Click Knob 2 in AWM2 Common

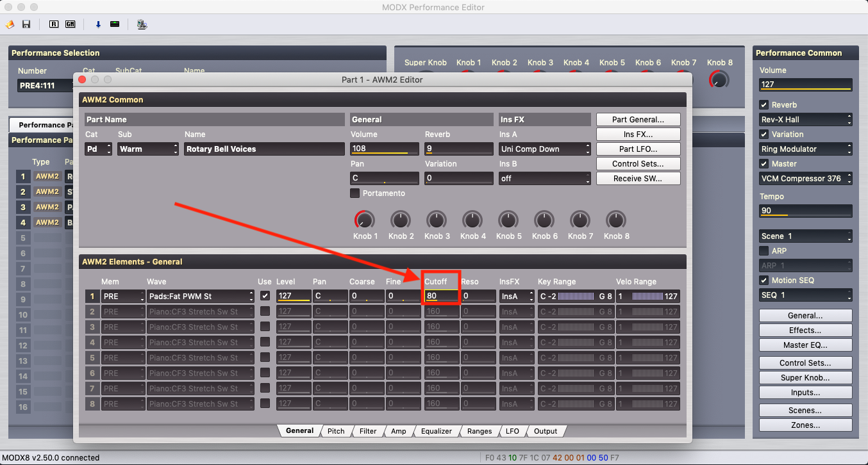(401, 220)
